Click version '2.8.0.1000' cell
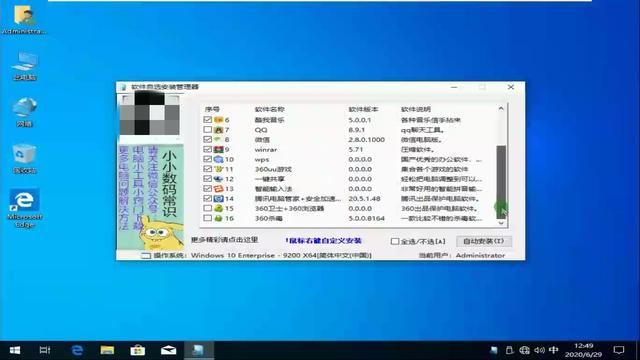Viewport: 640px width, 360px height. 367,140
